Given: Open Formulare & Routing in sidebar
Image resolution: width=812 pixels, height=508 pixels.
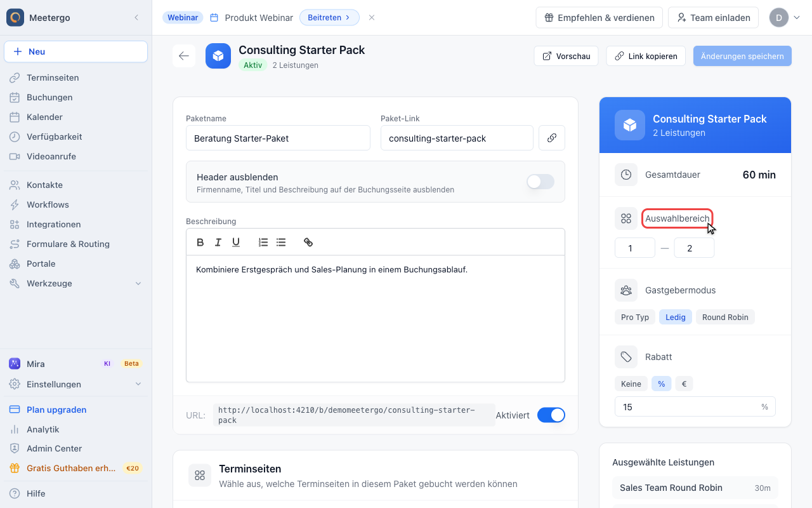Looking at the screenshot, I should click(x=76, y=244).
